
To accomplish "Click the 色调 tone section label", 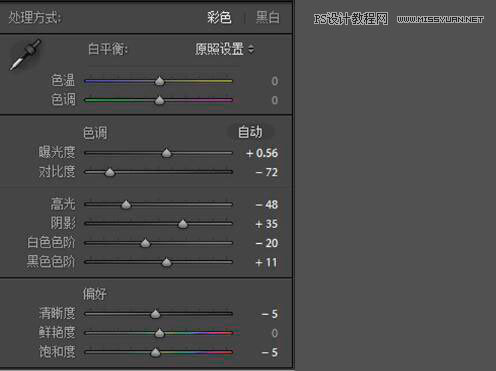I will point(95,133).
